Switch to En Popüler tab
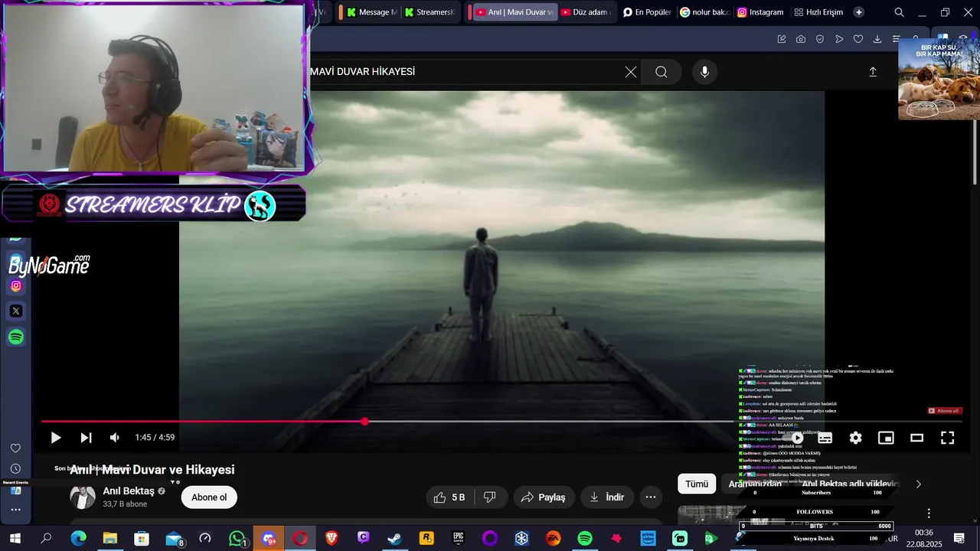This screenshot has height=551, width=980. tap(647, 12)
